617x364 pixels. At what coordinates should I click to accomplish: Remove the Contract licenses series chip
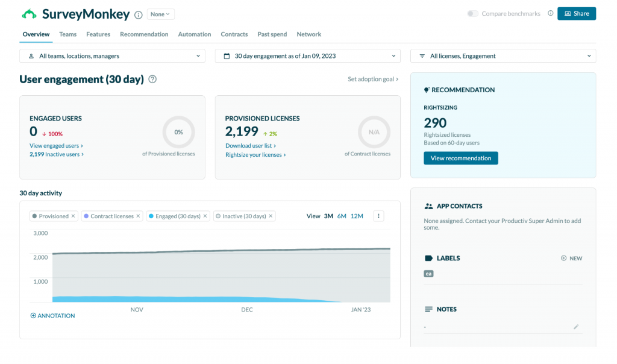click(x=138, y=216)
